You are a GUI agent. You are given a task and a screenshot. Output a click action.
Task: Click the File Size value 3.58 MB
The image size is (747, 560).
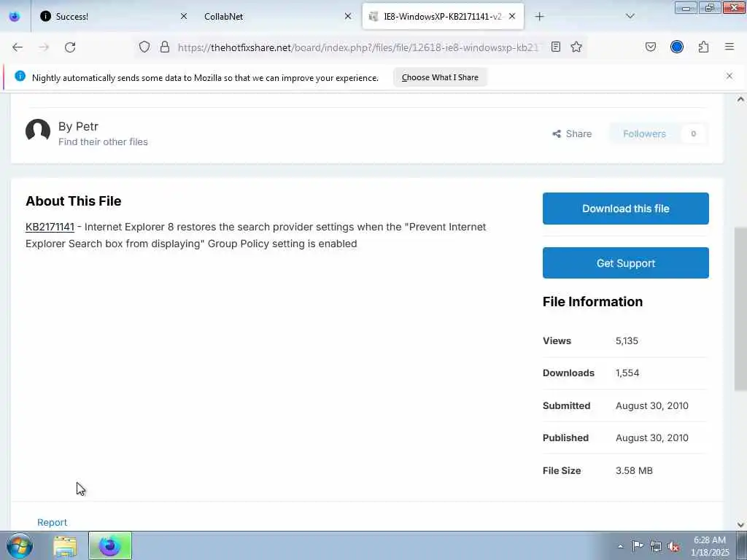click(634, 470)
